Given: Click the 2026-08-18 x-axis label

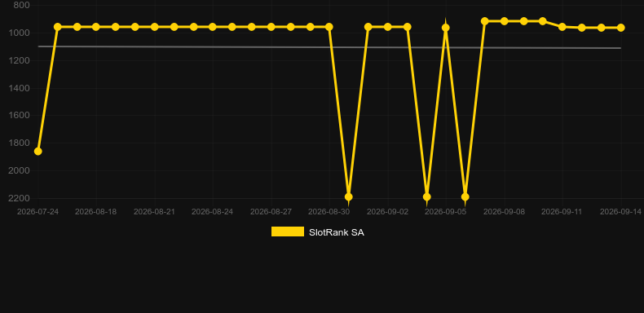Looking at the screenshot, I should click(x=95, y=212).
